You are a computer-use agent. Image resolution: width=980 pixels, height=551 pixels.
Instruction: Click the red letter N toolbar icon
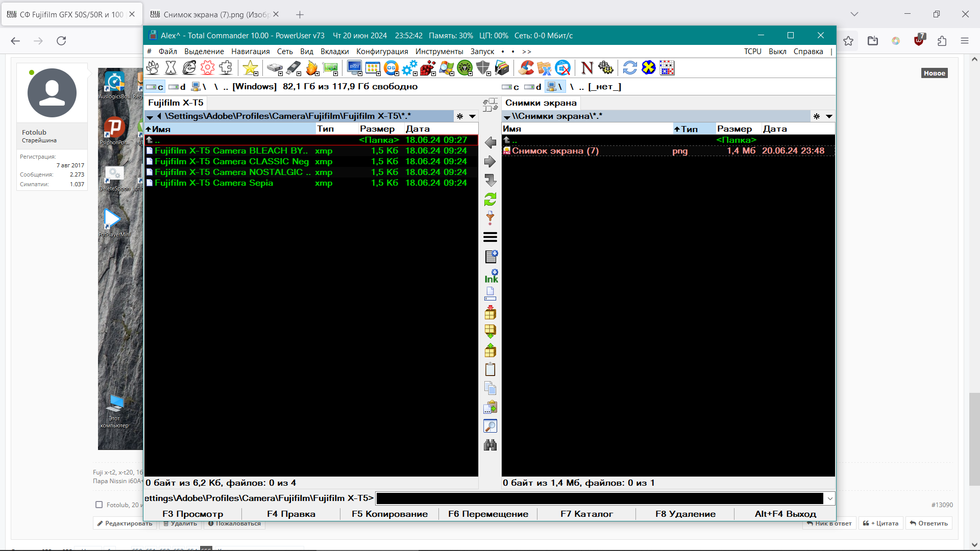(x=587, y=68)
